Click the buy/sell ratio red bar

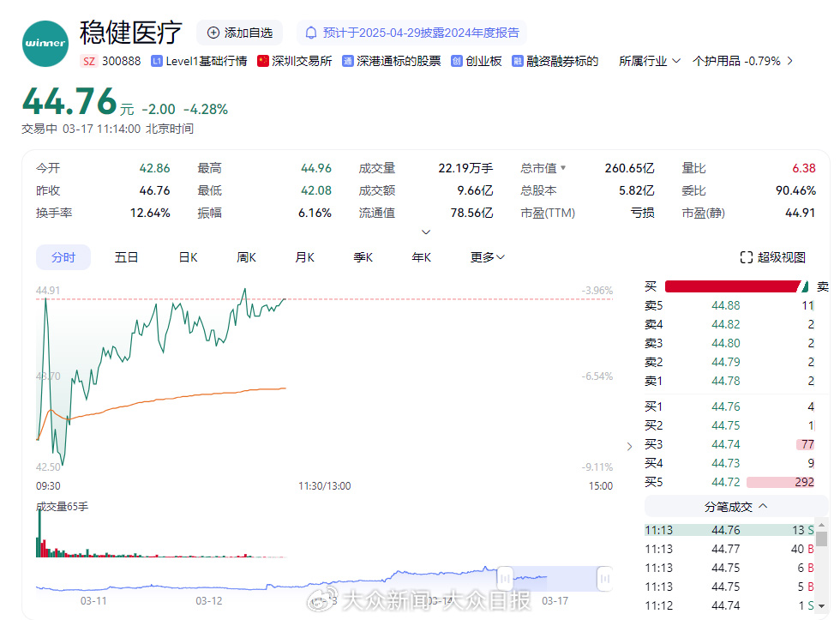click(732, 286)
